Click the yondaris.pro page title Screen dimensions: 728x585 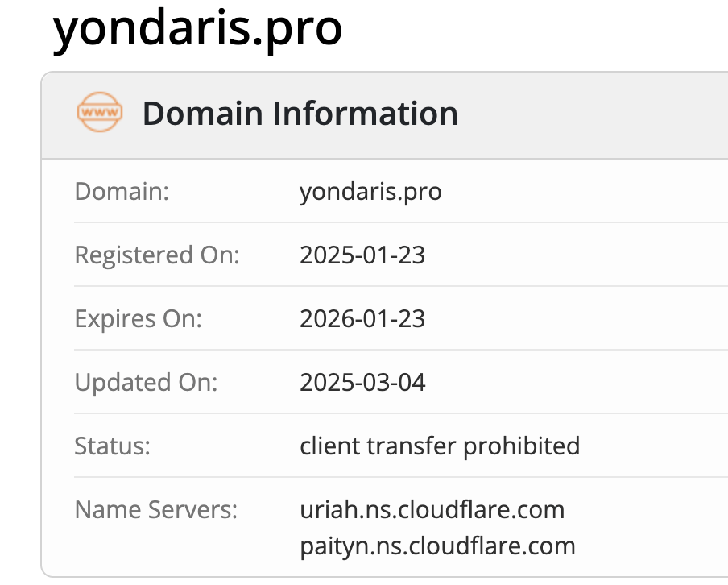pos(198,29)
